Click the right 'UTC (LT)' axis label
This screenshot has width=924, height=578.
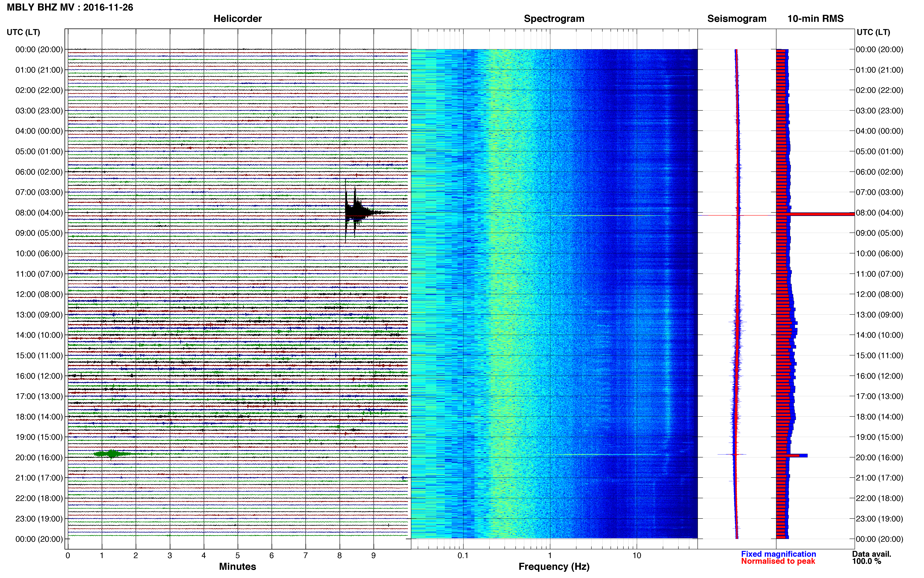click(x=873, y=32)
